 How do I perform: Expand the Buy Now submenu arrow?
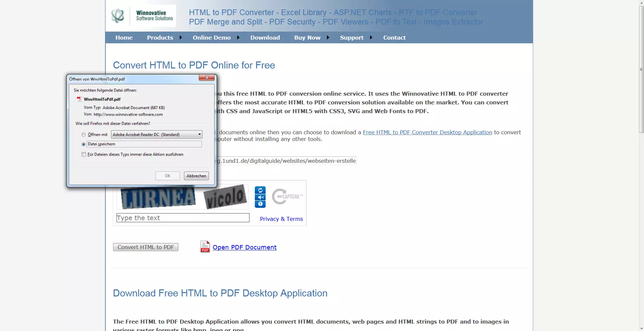click(x=328, y=38)
